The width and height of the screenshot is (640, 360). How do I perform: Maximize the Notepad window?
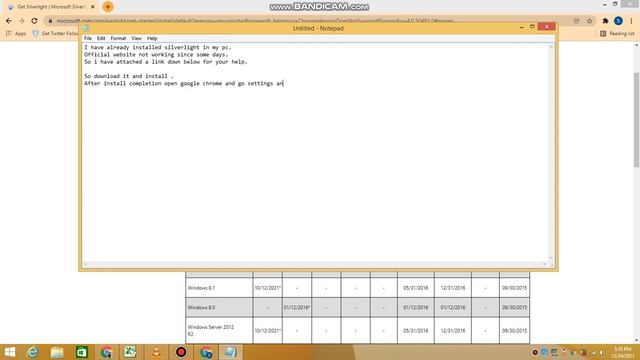coord(532,27)
